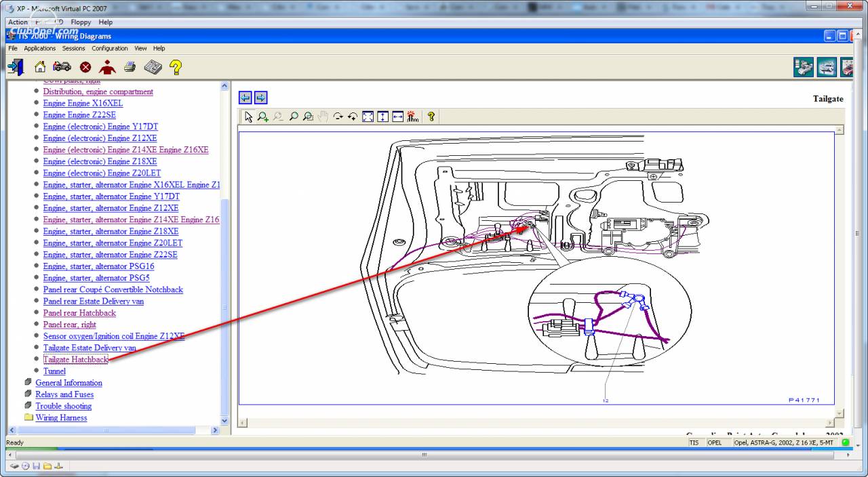Click the P41771 diagram number label
The width and height of the screenshot is (868, 477).
coord(804,400)
